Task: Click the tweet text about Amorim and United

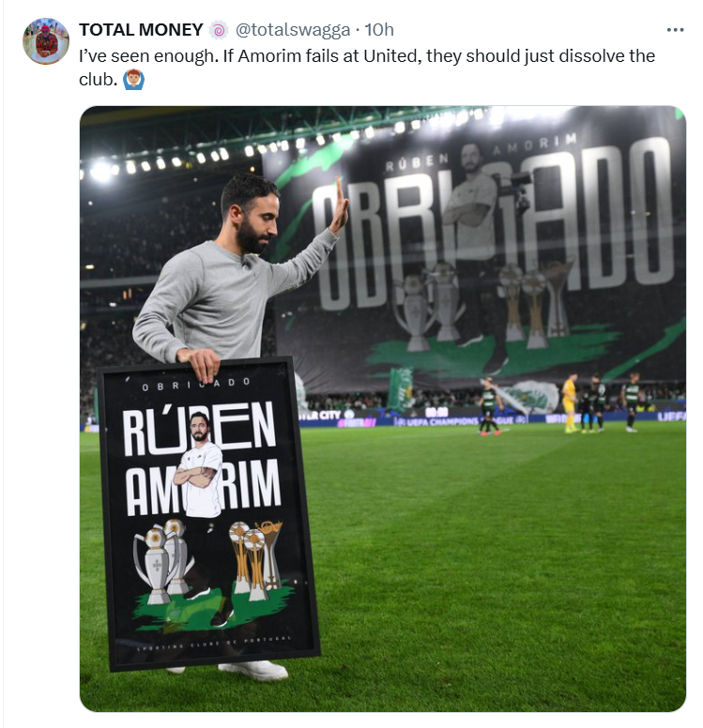Action: coord(367,68)
